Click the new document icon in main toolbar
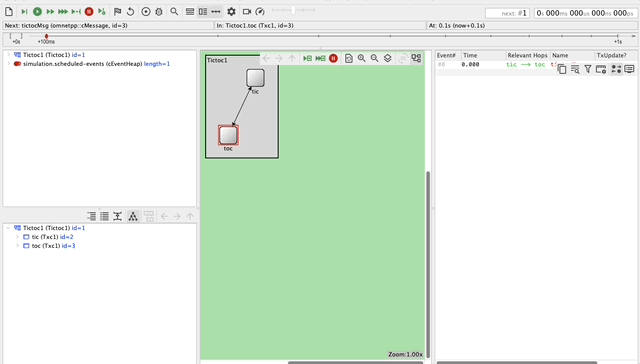Viewport: 640px width, 364px height. [9, 11]
